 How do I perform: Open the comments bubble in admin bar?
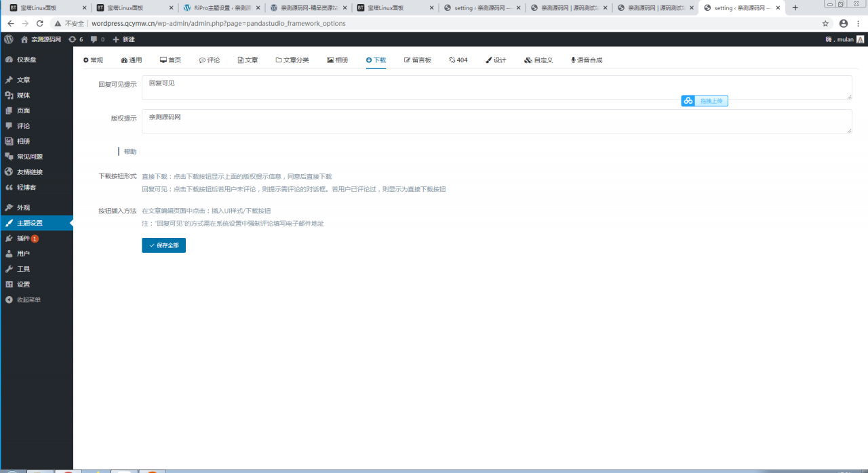97,39
